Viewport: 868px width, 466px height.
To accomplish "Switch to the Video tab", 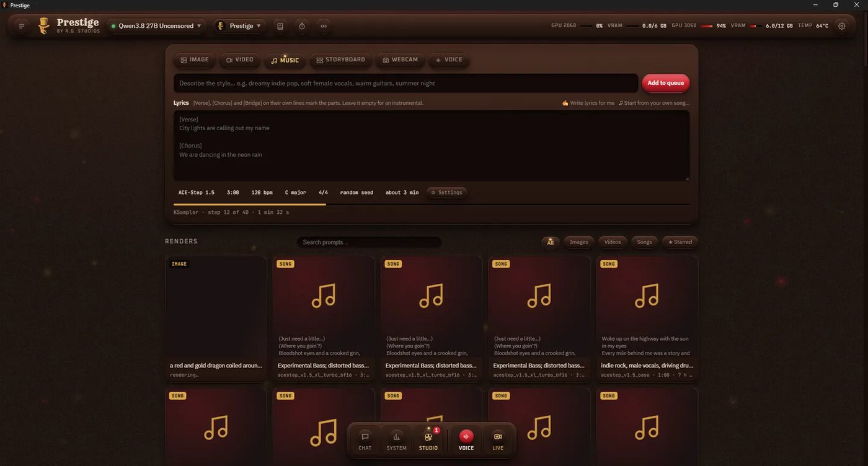I will click(x=240, y=60).
